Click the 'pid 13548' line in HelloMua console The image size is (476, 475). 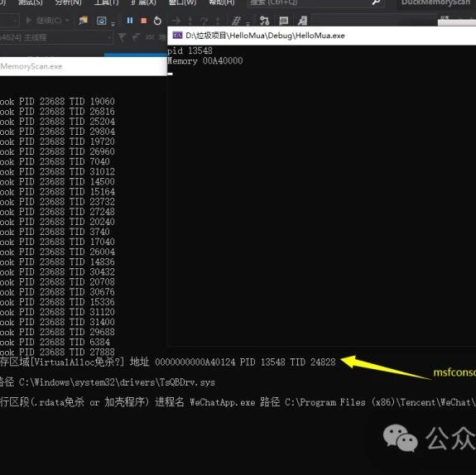(x=190, y=50)
